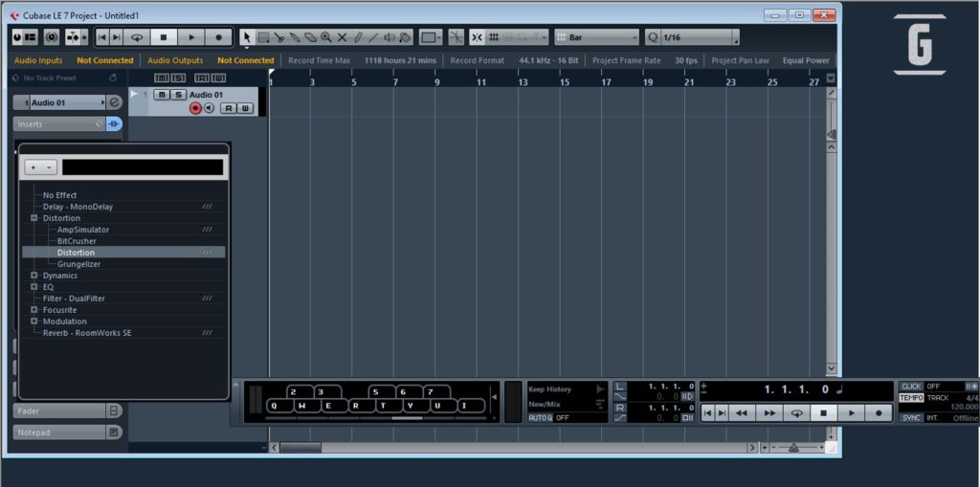This screenshot has height=487, width=980.
Task: Click Rewind in the transport panel
Action: coord(742,412)
